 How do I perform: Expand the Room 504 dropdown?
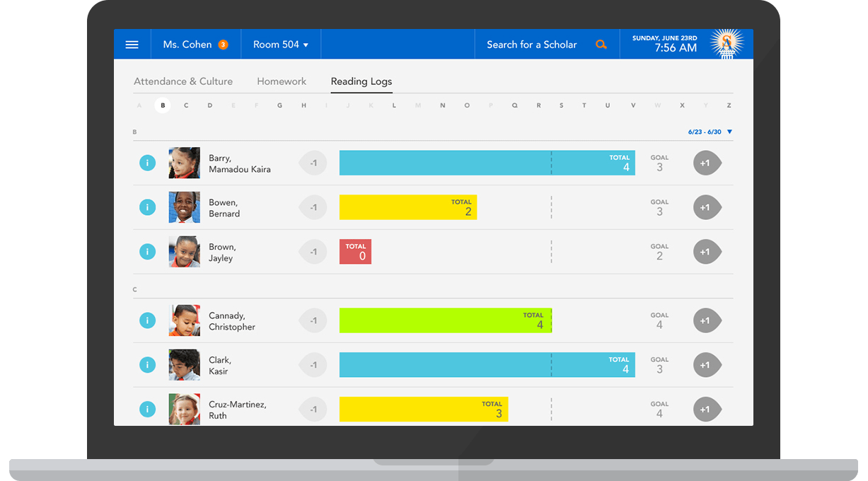(281, 45)
